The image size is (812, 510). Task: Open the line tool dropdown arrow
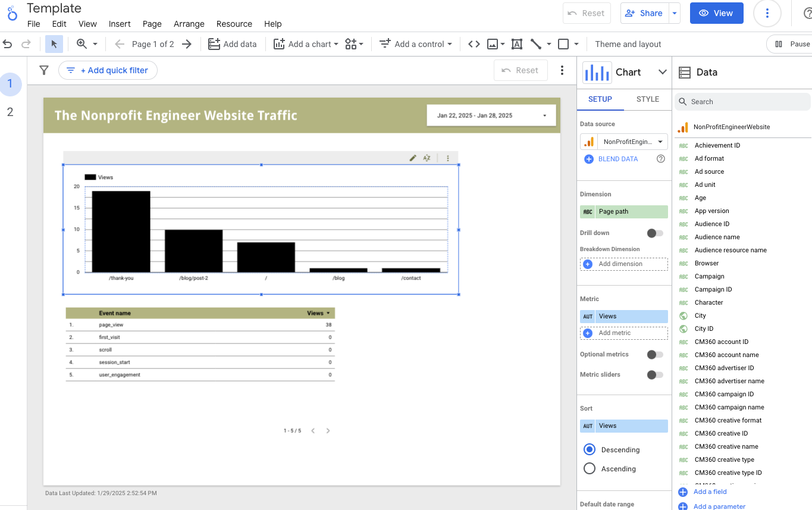(x=548, y=44)
